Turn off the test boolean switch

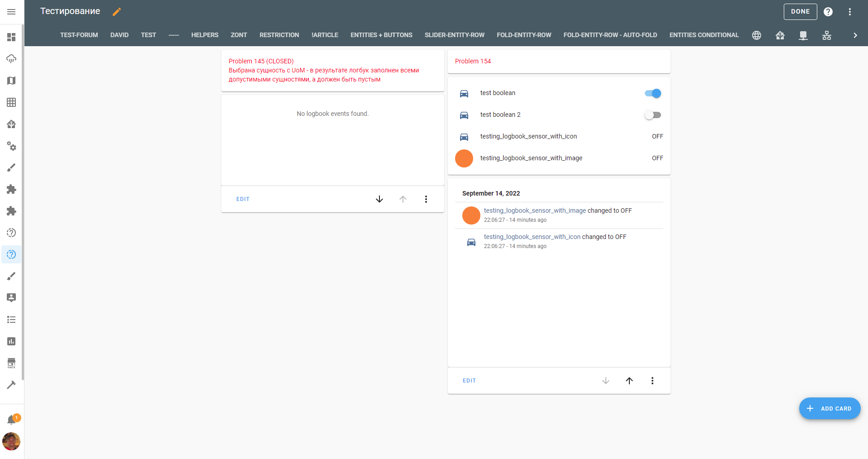click(653, 93)
